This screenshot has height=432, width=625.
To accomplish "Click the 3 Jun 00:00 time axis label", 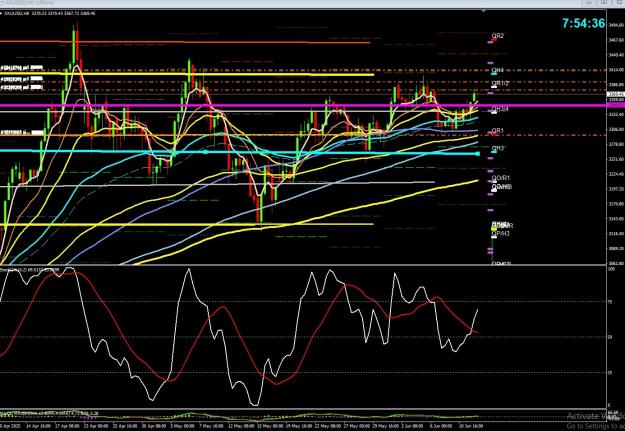I will (411, 426).
